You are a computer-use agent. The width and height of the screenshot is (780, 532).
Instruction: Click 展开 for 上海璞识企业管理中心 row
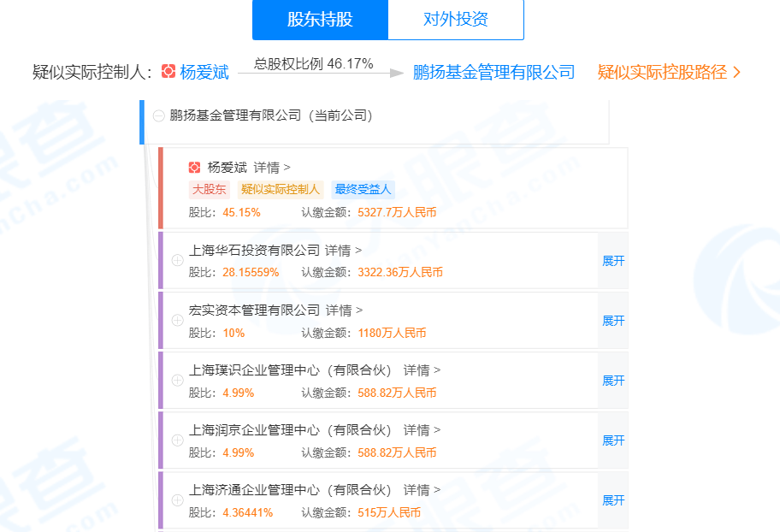point(613,381)
